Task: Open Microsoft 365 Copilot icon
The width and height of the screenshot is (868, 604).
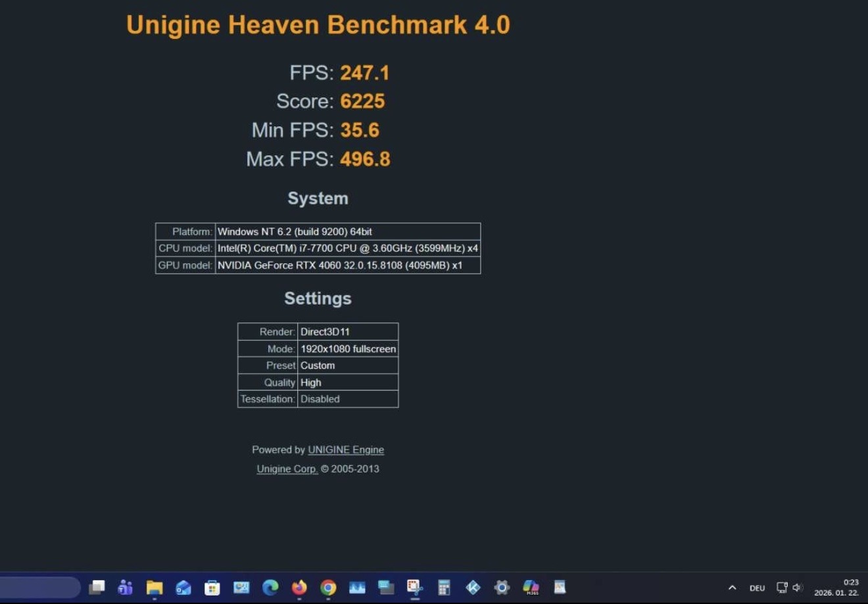Action: 531,587
